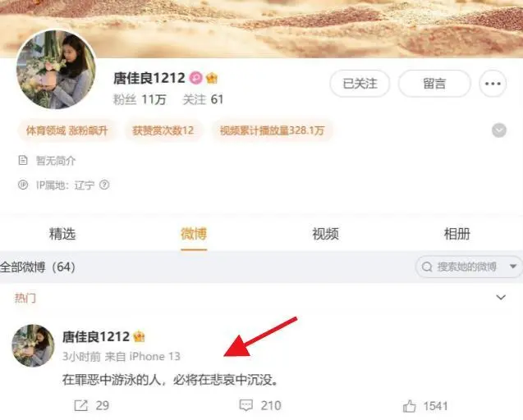Switch to the 视频 tab
The height and width of the screenshot is (420, 523).
tap(325, 234)
